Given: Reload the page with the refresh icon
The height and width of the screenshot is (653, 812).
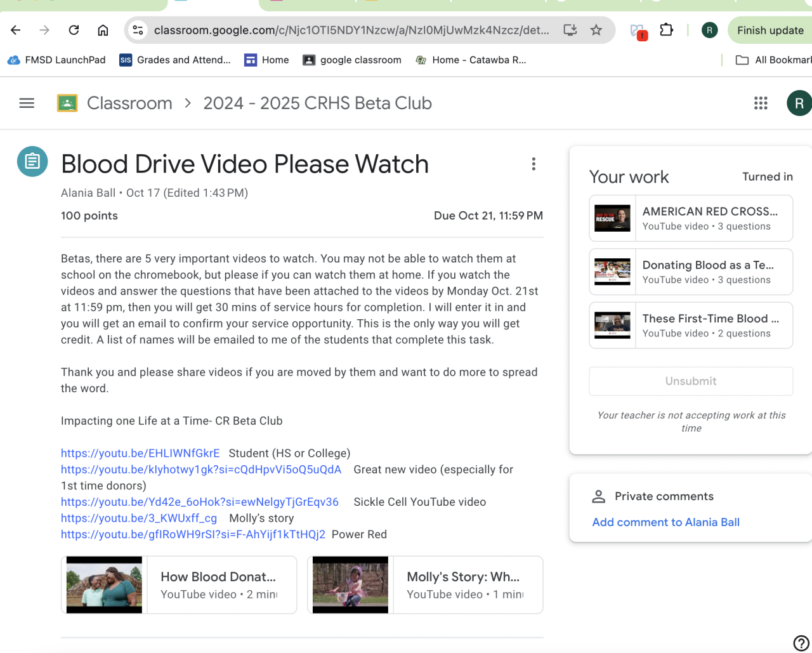Looking at the screenshot, I should (74, 30).
